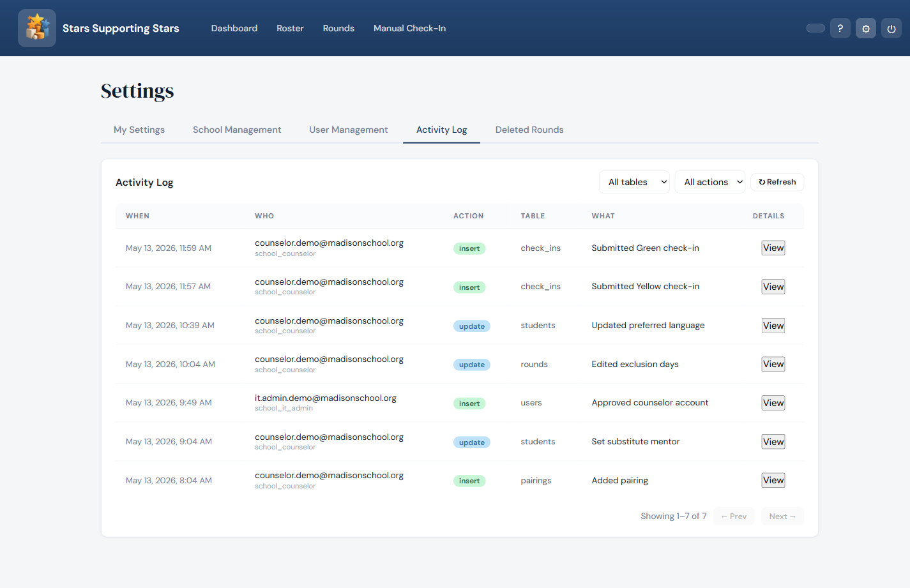910x588 pixels.
Task: Click the Stars Supporting Stars logo icon
Action: (x=37, y=28)
